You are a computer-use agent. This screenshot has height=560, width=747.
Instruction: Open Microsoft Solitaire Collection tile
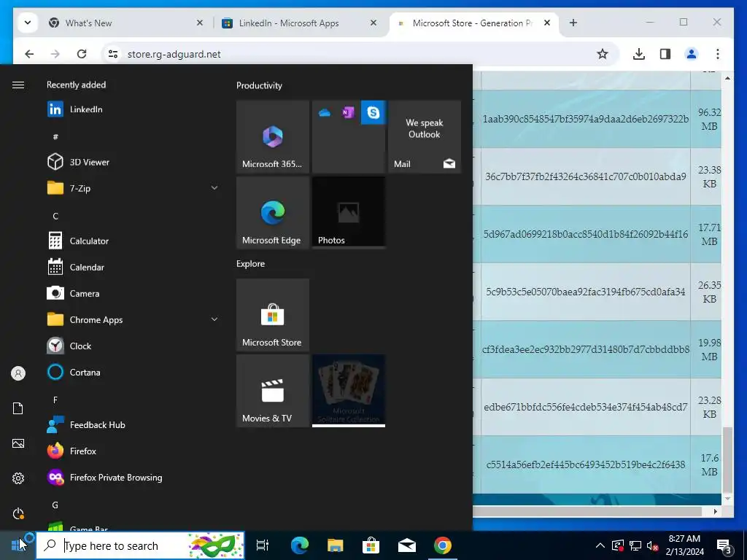click(349, 391)
